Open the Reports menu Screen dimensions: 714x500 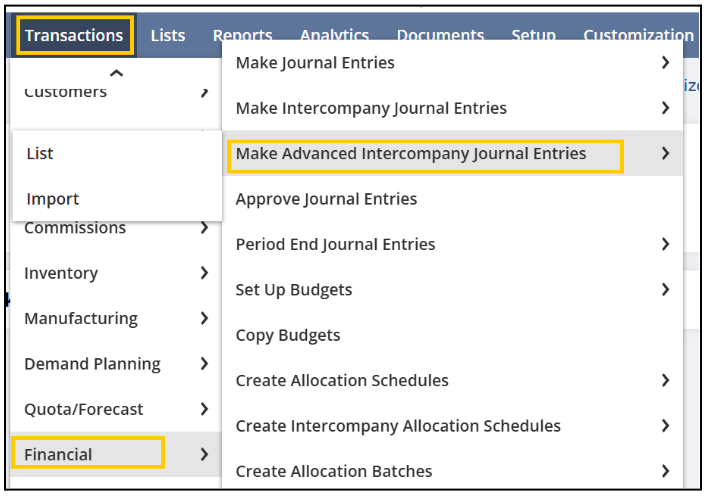pyautogui.click(x=243, y=35)
